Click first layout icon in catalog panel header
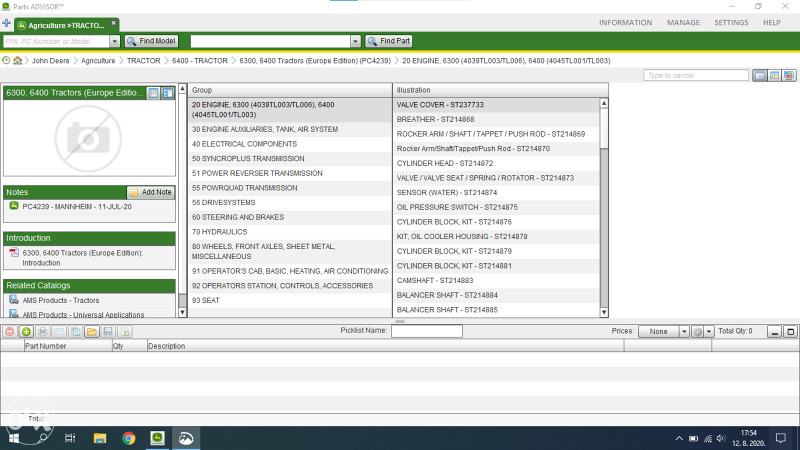The image size is (800, 450). pos(153,93)
